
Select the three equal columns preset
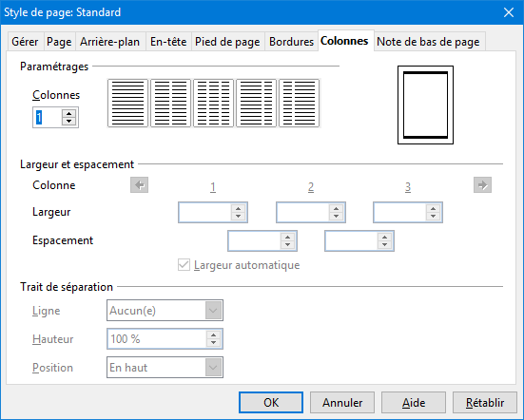[x=213, y=104]
